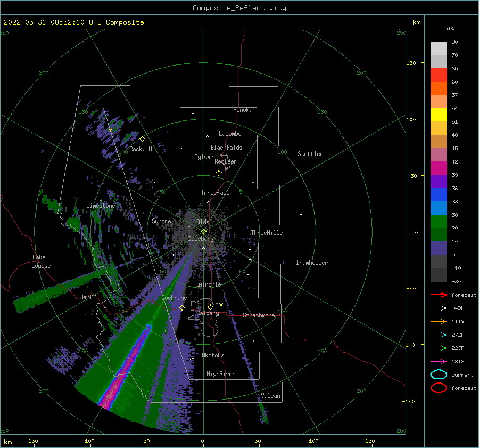Click the white asterisk marker above Limestone
The image size is (479, 448).
click(101, 201)
